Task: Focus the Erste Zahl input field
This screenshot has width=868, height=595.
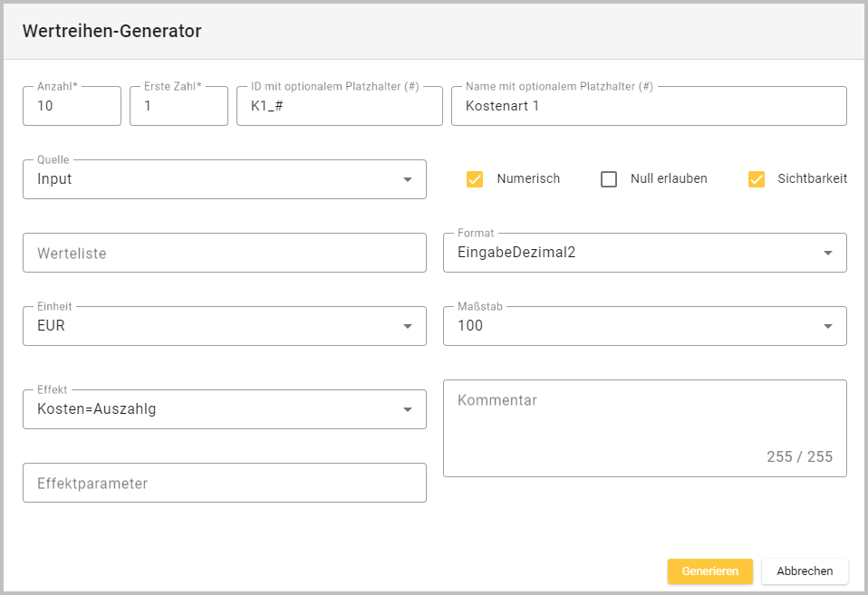Action: pyautogui.click(x=178, y=106)
